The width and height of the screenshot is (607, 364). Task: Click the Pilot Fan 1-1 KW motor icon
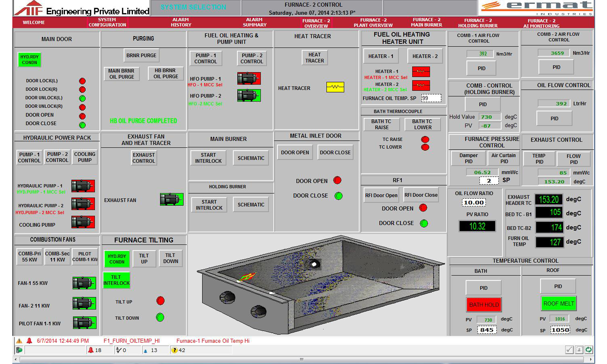click(84, 323)
